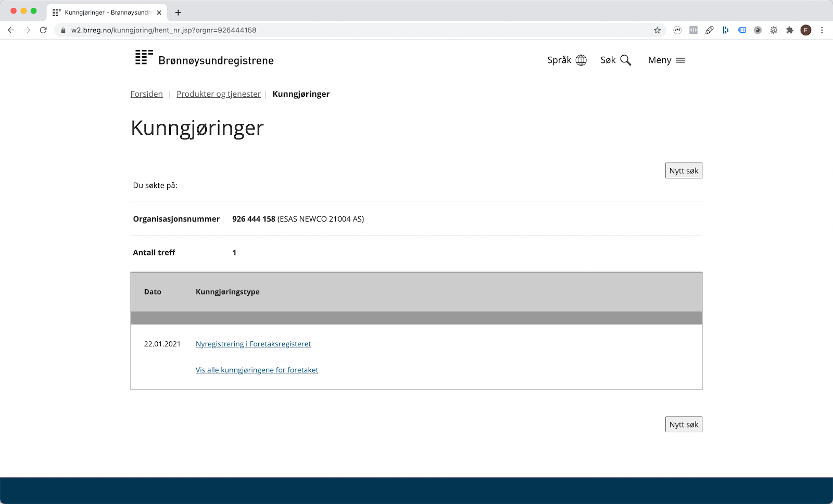Reload the page via the refresh icon
This screenshot has width=833, height=504.
pos(43,30)
